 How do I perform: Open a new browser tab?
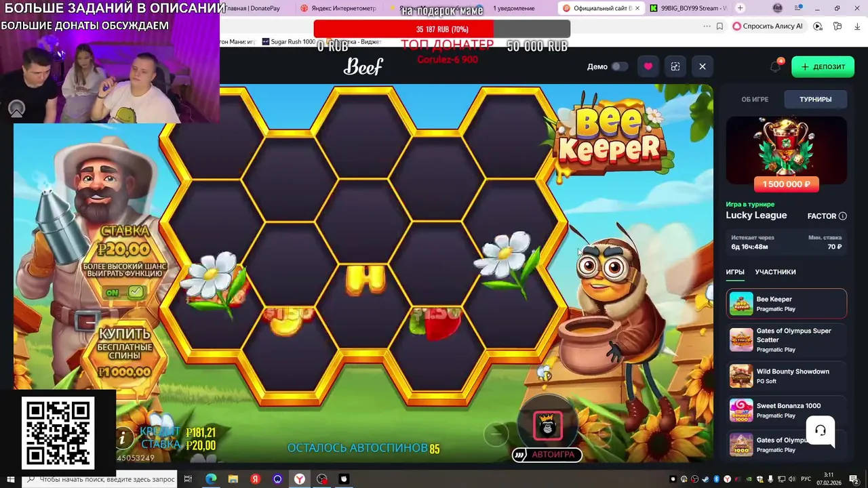(x=741, y=8)
